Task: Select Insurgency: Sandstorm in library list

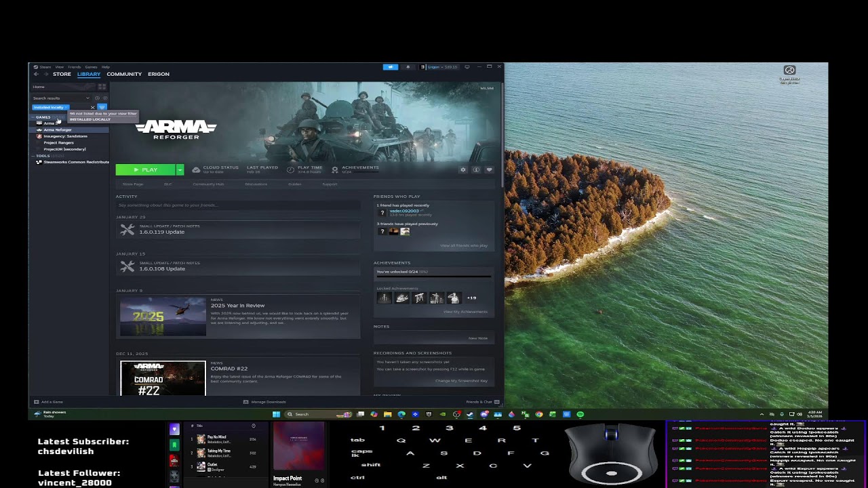Action: point(65,136)
